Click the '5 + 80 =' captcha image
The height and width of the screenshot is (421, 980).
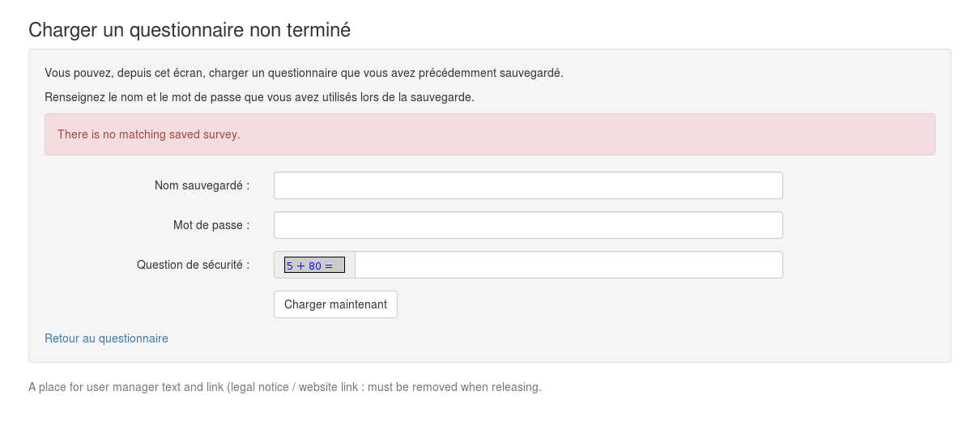[314, 265]
